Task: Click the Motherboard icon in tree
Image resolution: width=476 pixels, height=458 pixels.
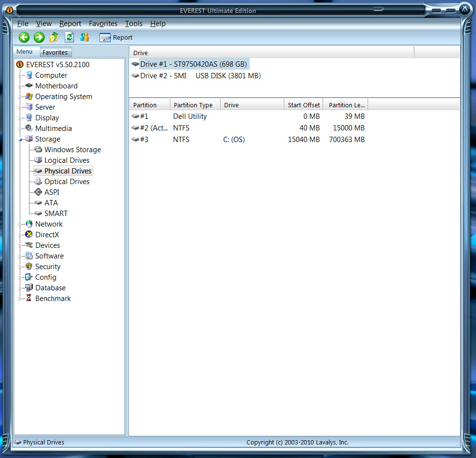Action: pos(29,86)
